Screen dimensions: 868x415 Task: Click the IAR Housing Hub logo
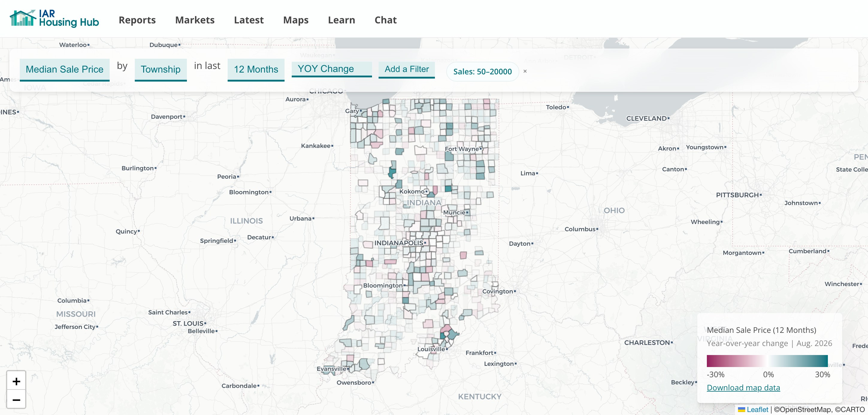point(54,19)
